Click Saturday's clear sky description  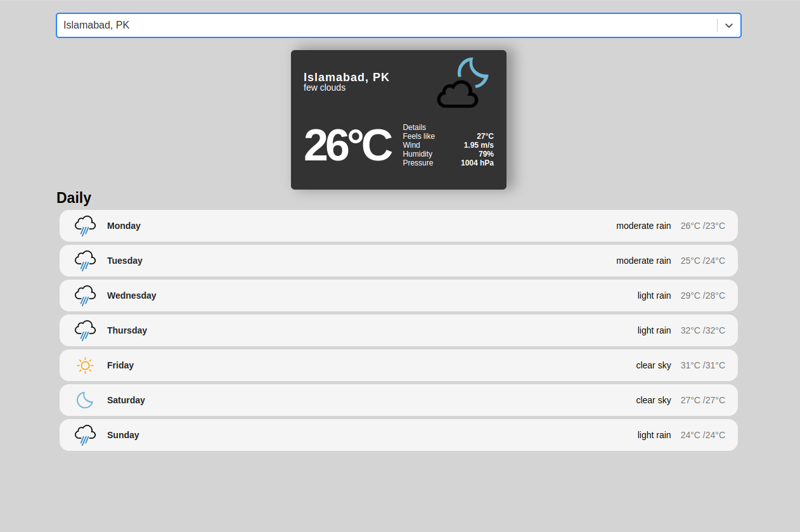654,400
